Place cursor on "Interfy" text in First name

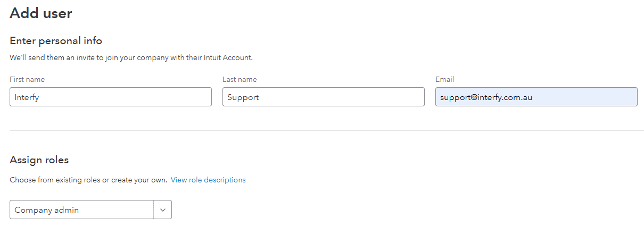coord(27,97)
